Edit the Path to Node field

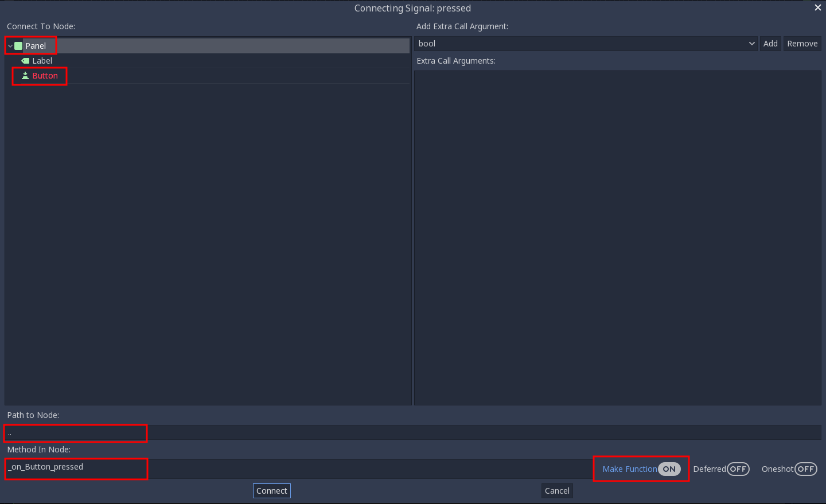click(x=75, y=433)
